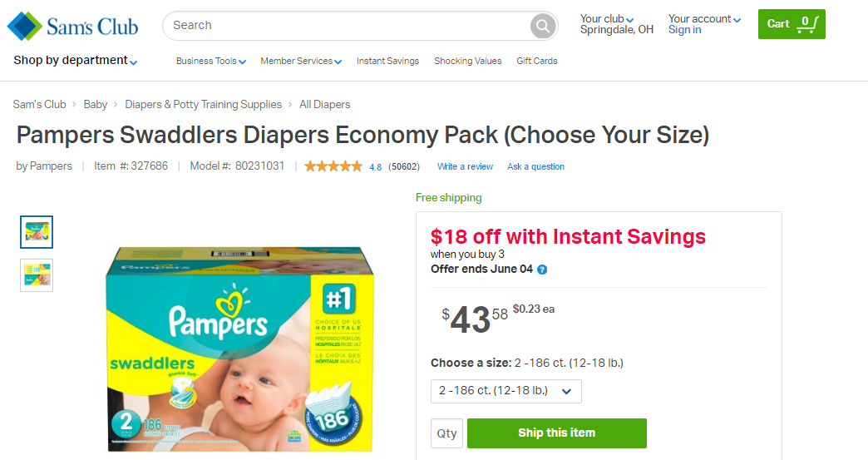Open the diaper size dropdown

(x=506, y=391)
